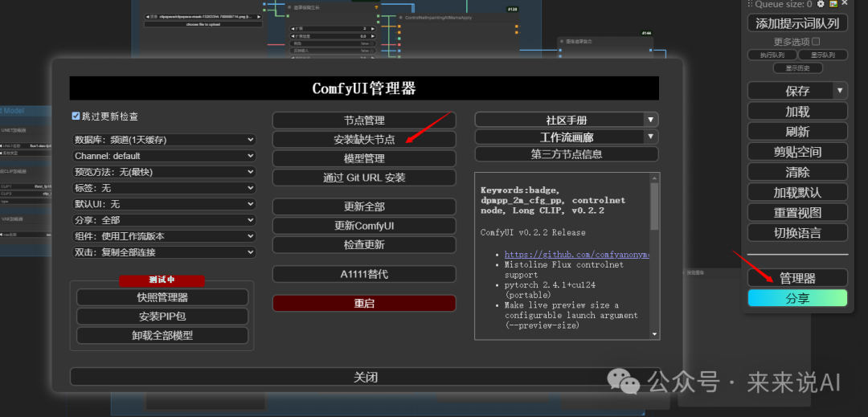
Task: Click 节点管理 button
Action: [364, 120]
